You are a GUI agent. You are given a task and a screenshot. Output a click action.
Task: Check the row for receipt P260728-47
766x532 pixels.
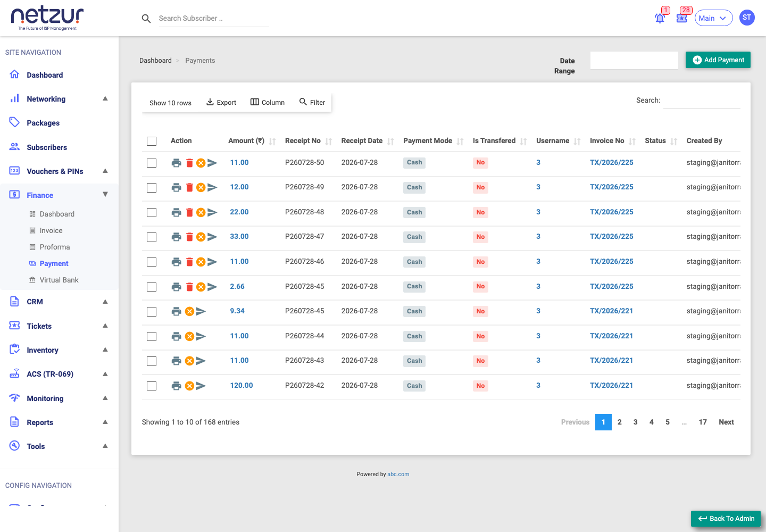[152, 237]
